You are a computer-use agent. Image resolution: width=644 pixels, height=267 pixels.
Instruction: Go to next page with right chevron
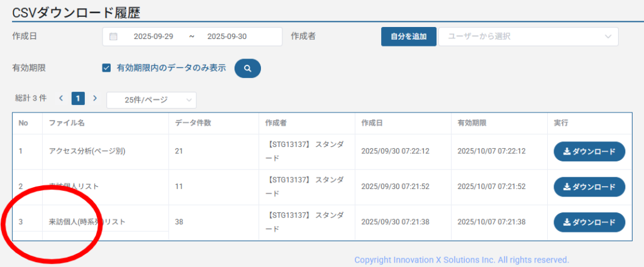pyautogui.click(x=95, y=98)
